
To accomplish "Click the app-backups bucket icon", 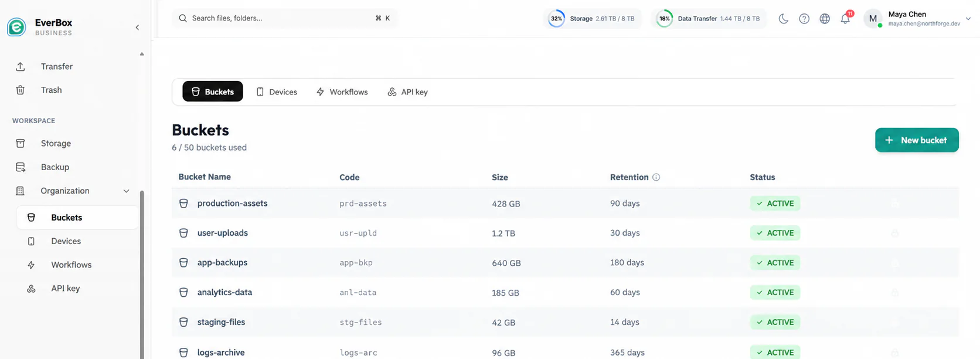I will (x=183, y=263).
